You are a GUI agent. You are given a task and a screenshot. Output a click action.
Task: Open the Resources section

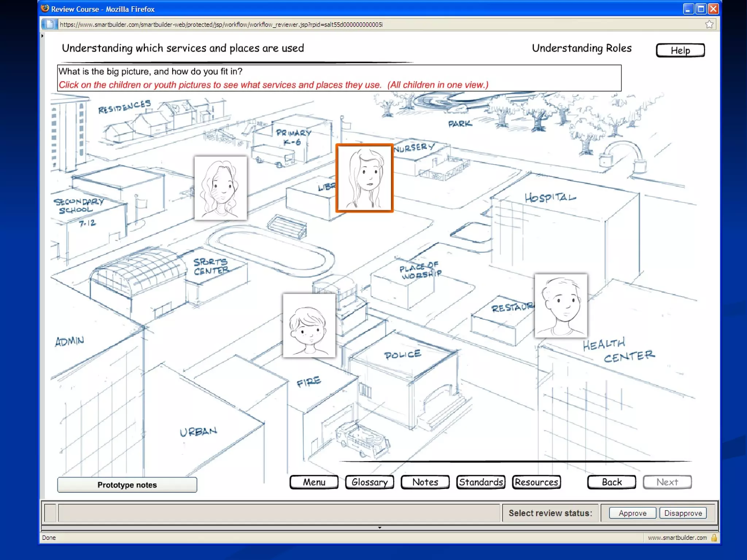(536, 482)
